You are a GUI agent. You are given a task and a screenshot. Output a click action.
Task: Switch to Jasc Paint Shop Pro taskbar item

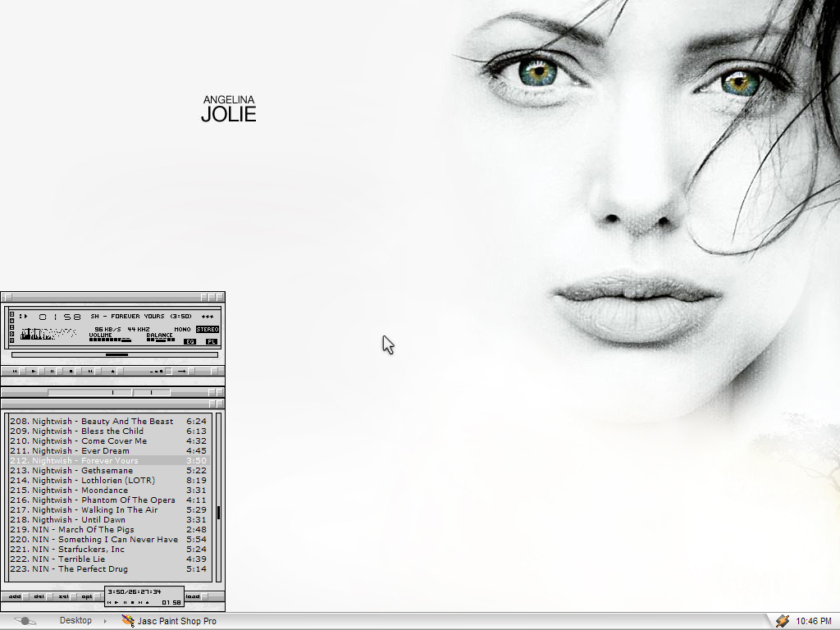point(169,621)
